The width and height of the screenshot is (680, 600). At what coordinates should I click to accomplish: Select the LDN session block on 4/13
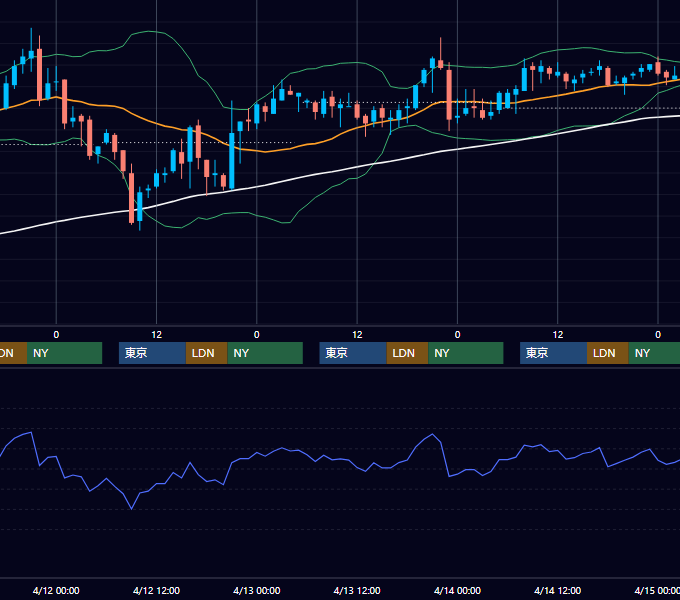point(407,353)
